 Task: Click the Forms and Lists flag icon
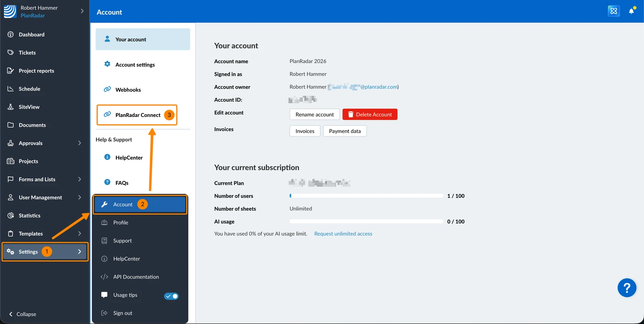pos(11,179)
